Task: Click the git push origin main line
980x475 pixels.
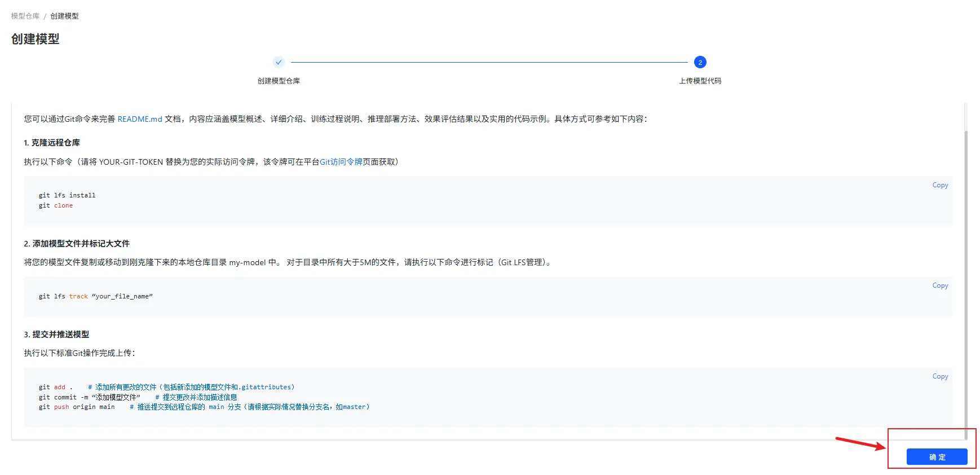Action: pyautogui.click(x=204, y=407)
